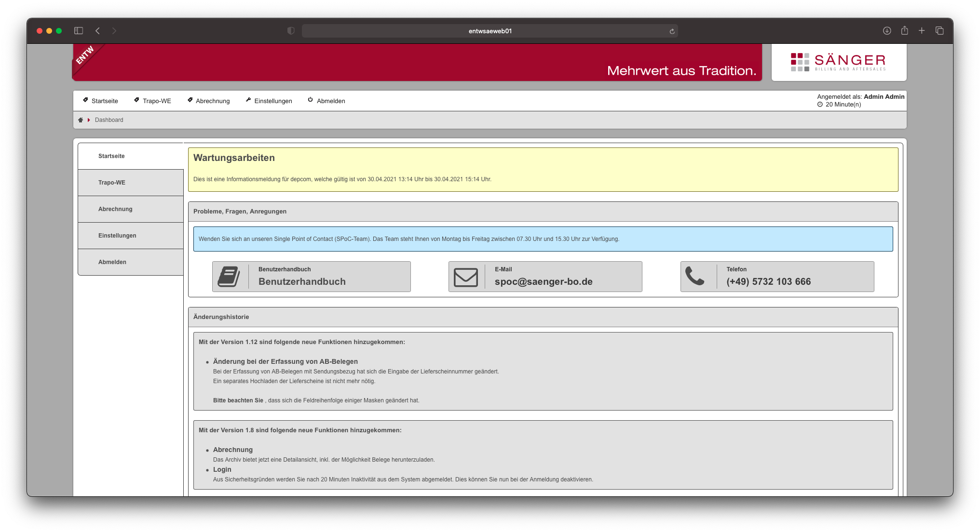Click the tag icon next to Trapo-WE
Viewport: 980px width, 532px height.
pos(136,100)
